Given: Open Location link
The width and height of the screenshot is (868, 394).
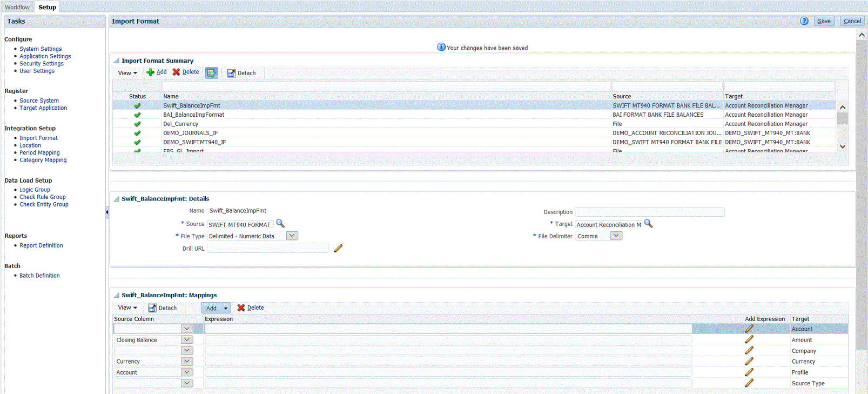Looking at the screenshot, I should 30,145.
